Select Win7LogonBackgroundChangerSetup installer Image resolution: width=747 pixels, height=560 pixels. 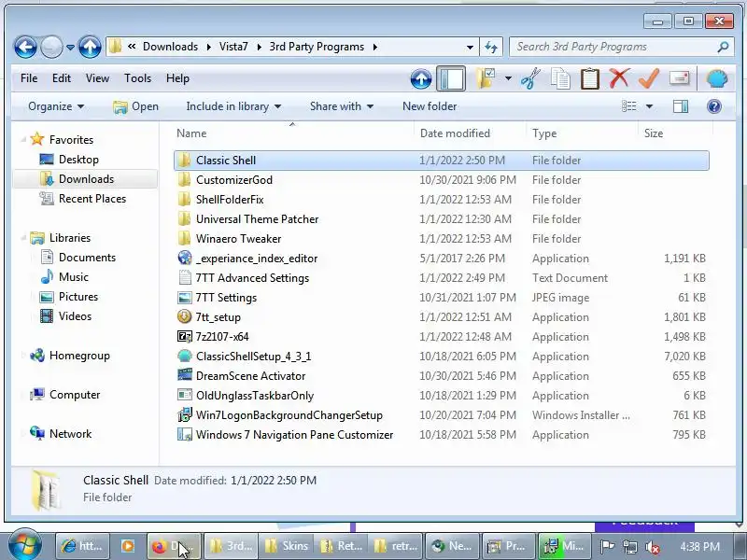pos(441,415)
